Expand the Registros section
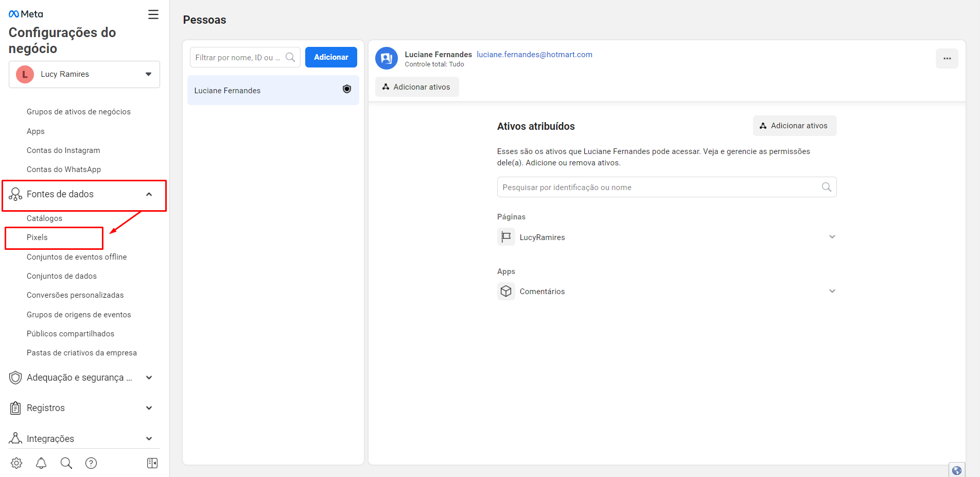 coord(149,408)
